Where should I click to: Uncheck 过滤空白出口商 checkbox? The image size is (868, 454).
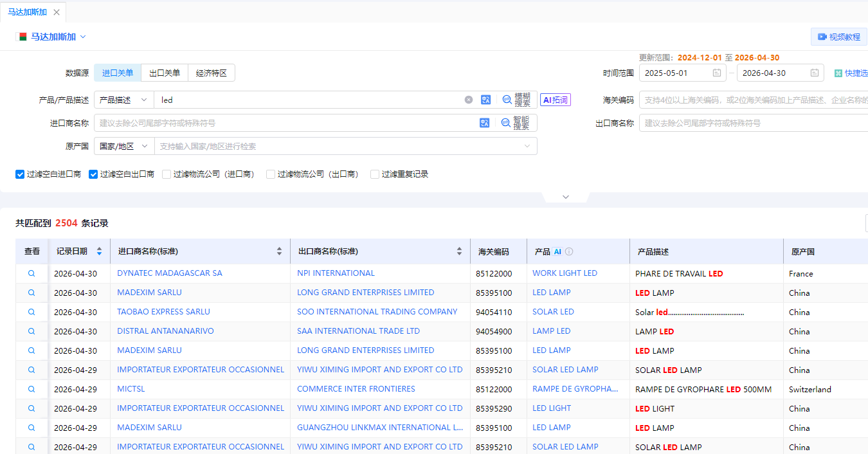(x=93, y=174)
